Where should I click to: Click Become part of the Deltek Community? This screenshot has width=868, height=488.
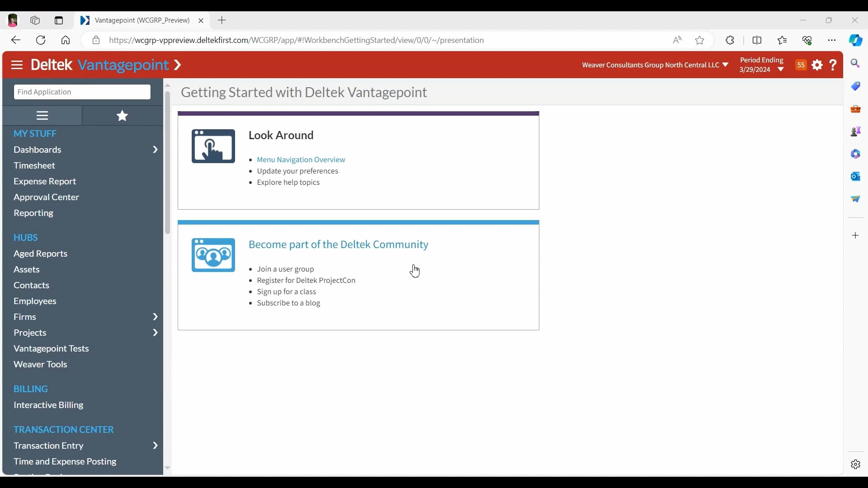338,244
